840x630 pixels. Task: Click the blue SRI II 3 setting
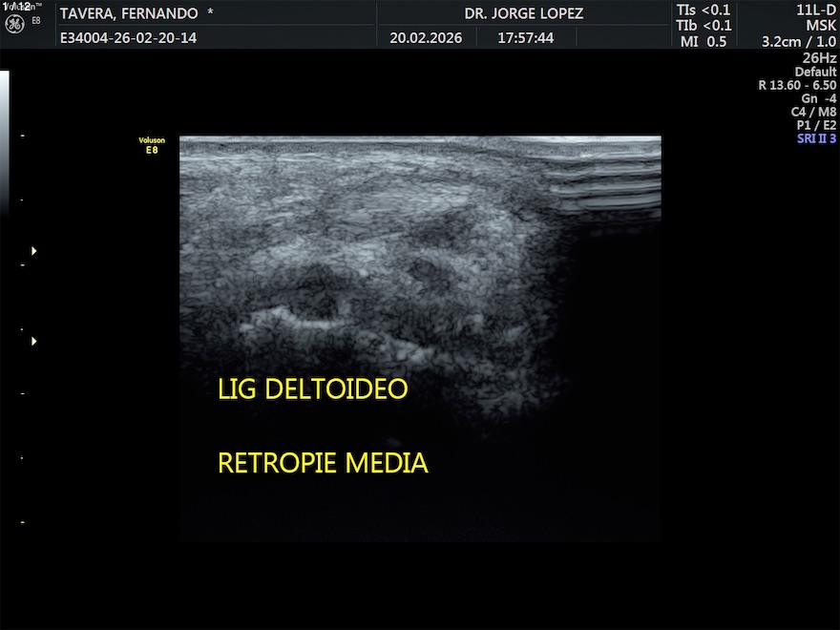816,138
